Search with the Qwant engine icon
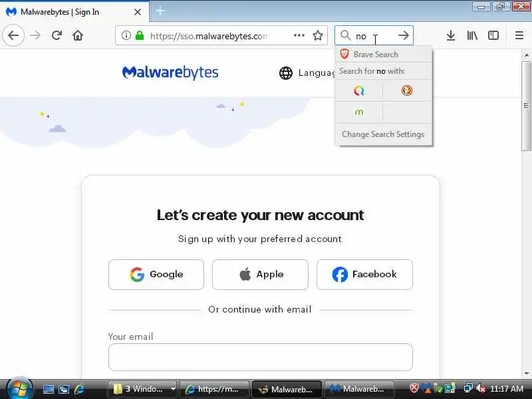Image resolution: width=532 pixels, height=399 pixels. pyautogui.click(x=359, y=90)
